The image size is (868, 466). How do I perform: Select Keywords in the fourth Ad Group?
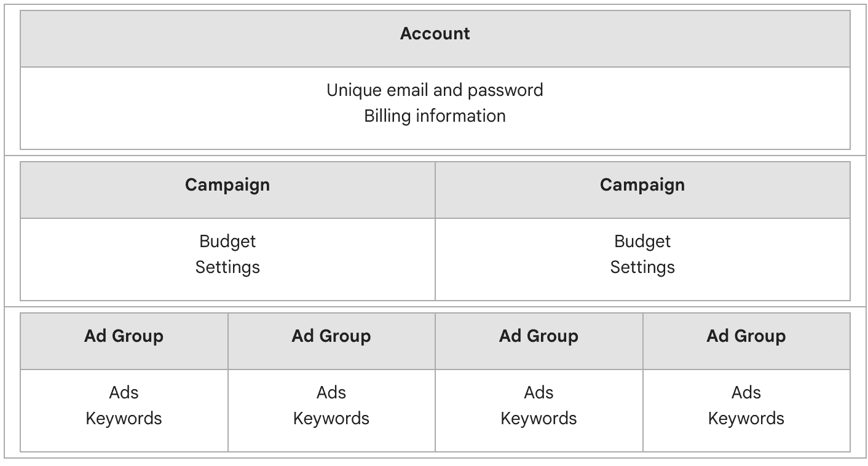click(746, 419)
